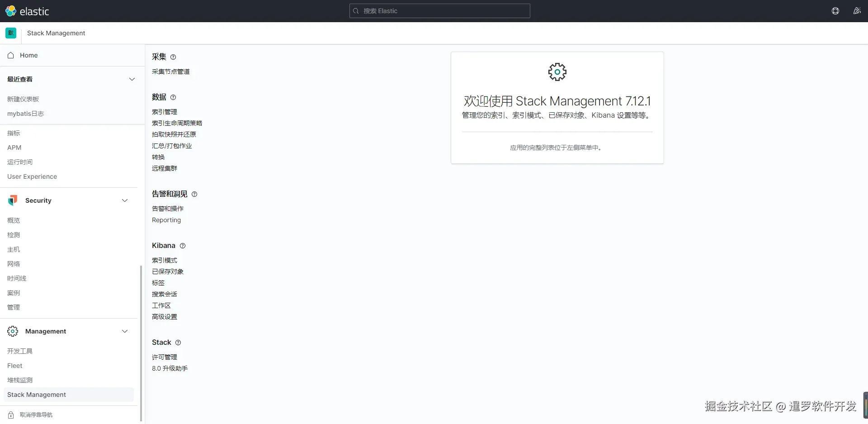Image resolution: width=868 pixels, height=424 pixels.
Task: Click the Security section heading
Action: click(38, 200)
